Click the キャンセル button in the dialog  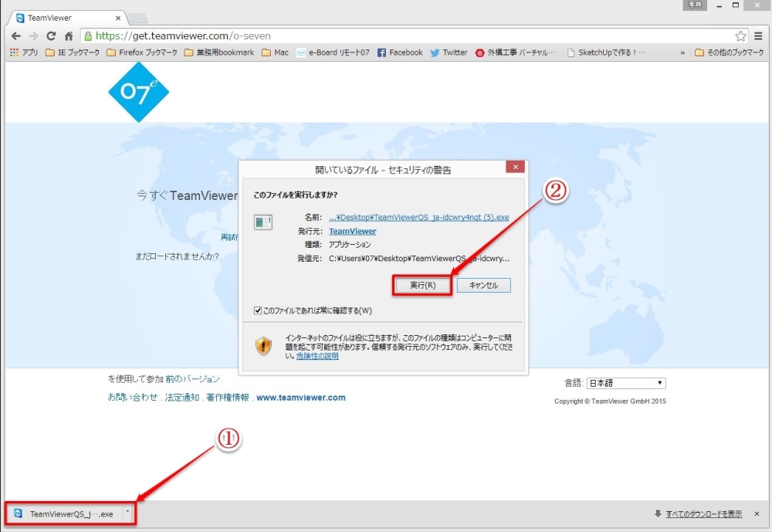483,285
